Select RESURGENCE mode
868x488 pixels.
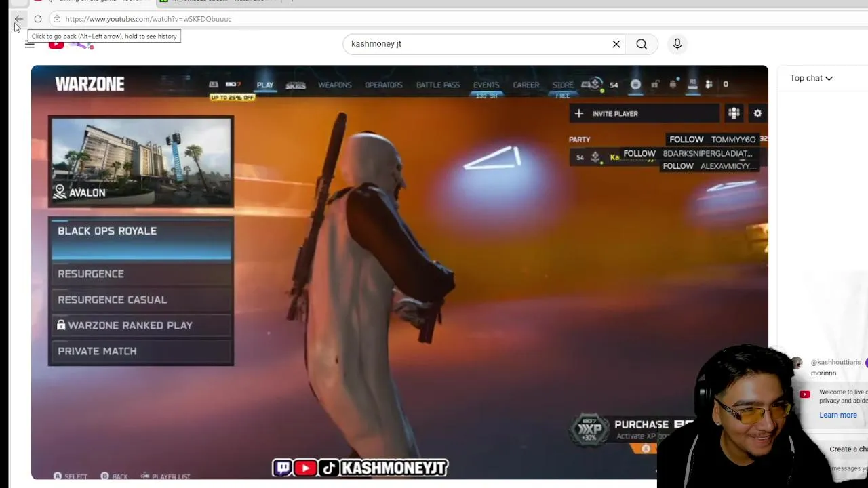[x=141, y=274]
